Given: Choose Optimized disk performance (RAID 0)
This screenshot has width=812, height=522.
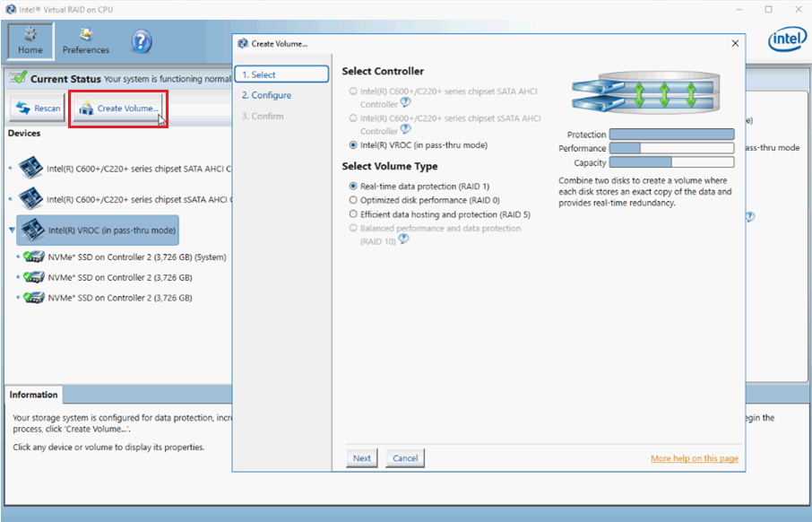Looking at the screenshot, I should point(353,200).
